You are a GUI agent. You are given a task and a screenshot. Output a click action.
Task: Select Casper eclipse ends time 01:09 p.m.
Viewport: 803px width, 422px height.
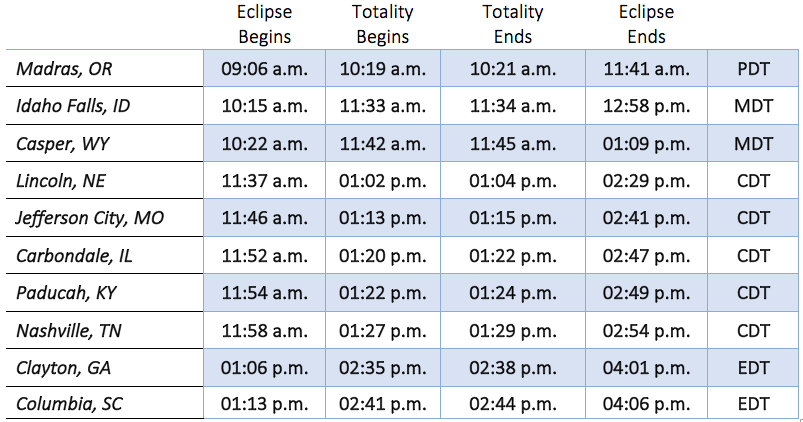pyautogui.click(x=646, y=143)
